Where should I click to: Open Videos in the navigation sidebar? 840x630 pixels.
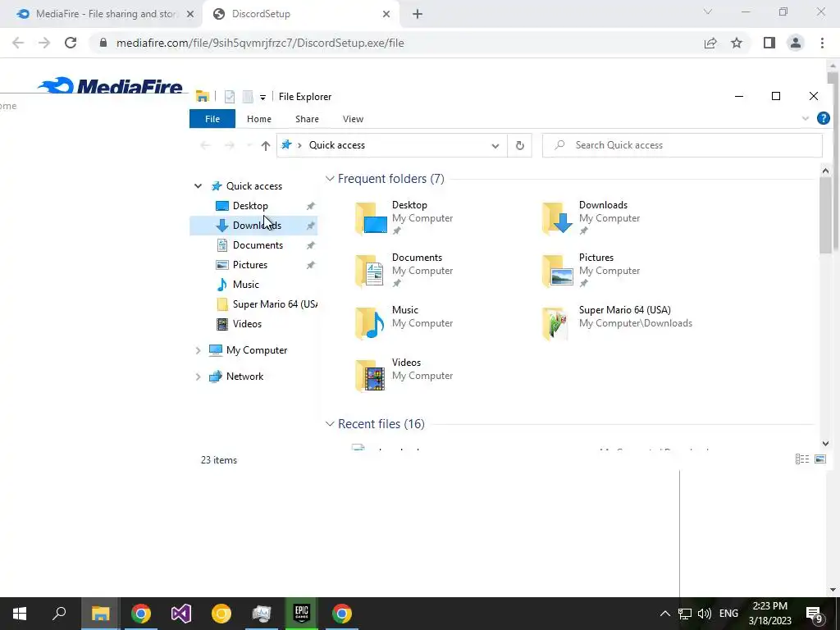coord(247,324)
